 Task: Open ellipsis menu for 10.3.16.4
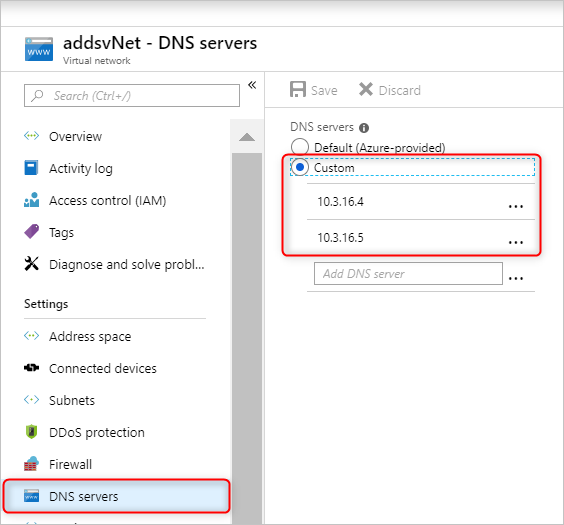click(x=516, y=206)
